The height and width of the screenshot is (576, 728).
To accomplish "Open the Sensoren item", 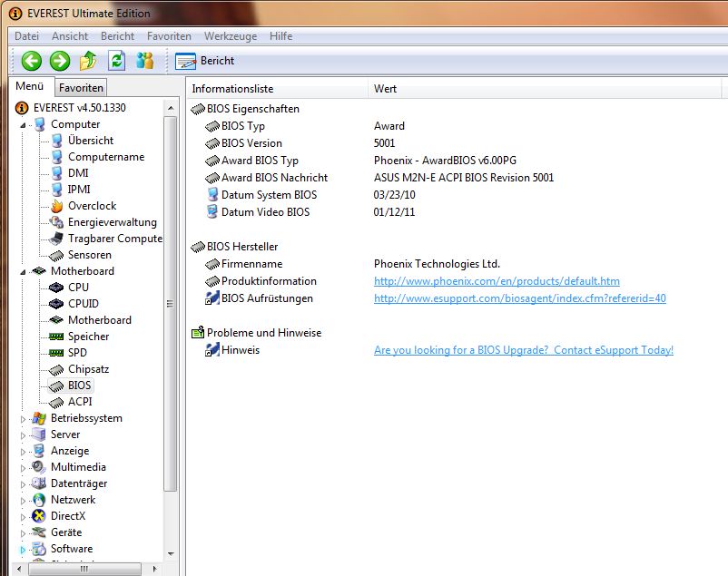I will (90, 255).
